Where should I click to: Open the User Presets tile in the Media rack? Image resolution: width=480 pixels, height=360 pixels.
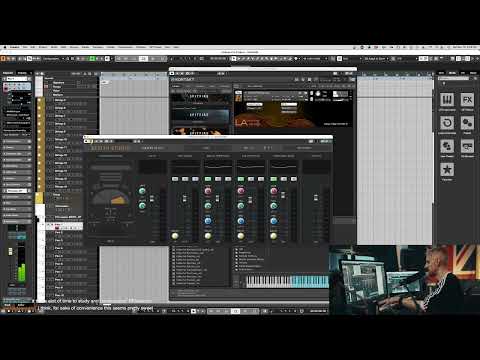click(447, 146)
